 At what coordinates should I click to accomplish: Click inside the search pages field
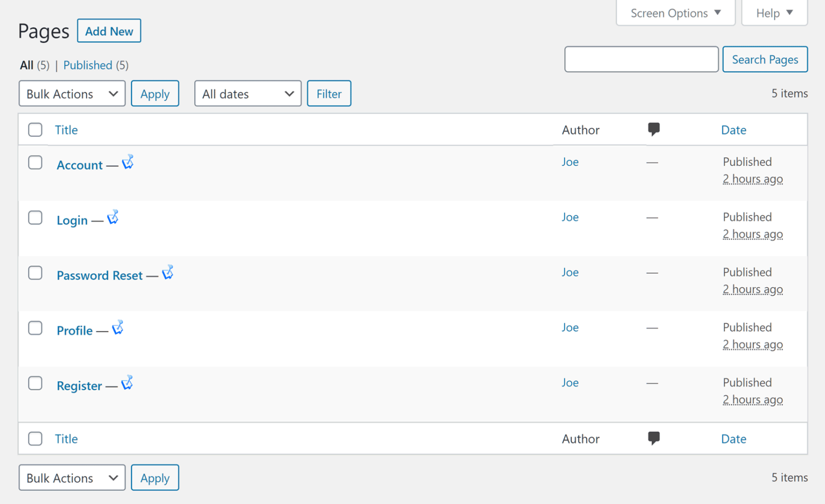click(641, 59)
